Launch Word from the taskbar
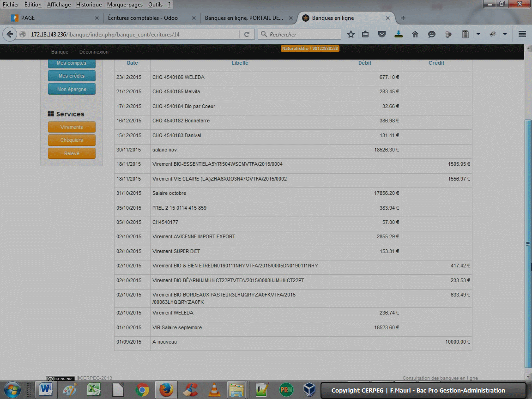The image size is (532, 399). click(45, 390)
